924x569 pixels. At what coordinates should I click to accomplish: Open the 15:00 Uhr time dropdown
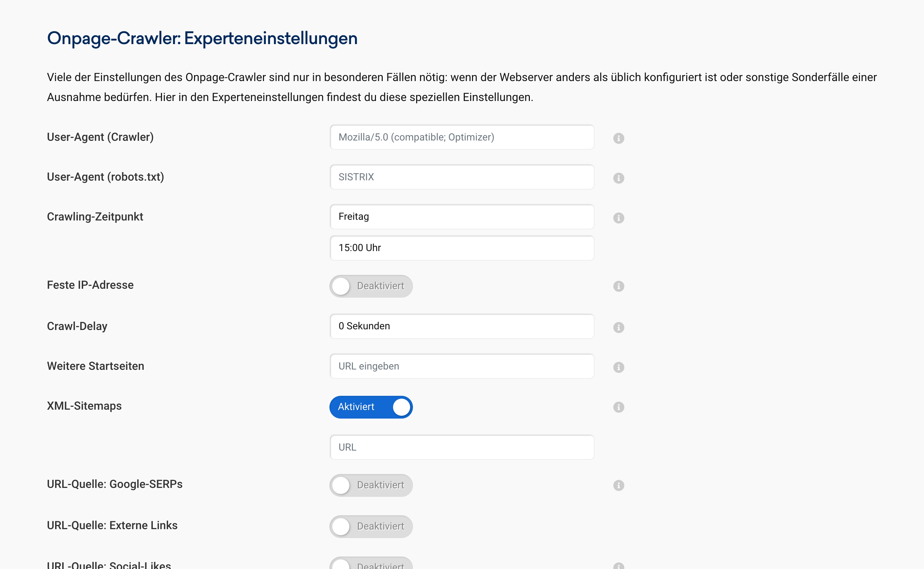(x=462, y=248)
